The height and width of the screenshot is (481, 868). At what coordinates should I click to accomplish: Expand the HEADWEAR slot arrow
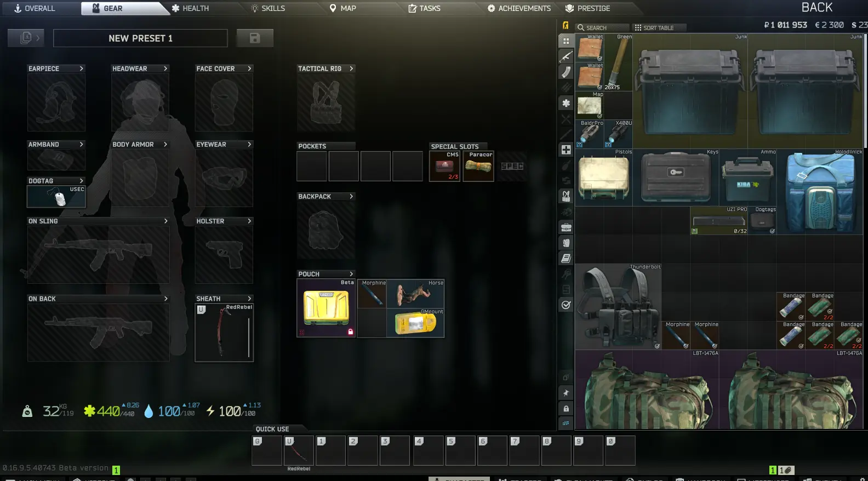(165, 68)
